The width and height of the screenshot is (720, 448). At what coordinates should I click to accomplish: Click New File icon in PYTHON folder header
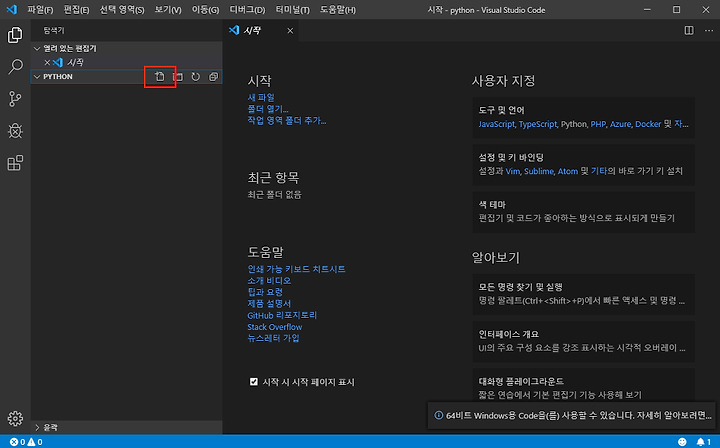coord(159,77)
